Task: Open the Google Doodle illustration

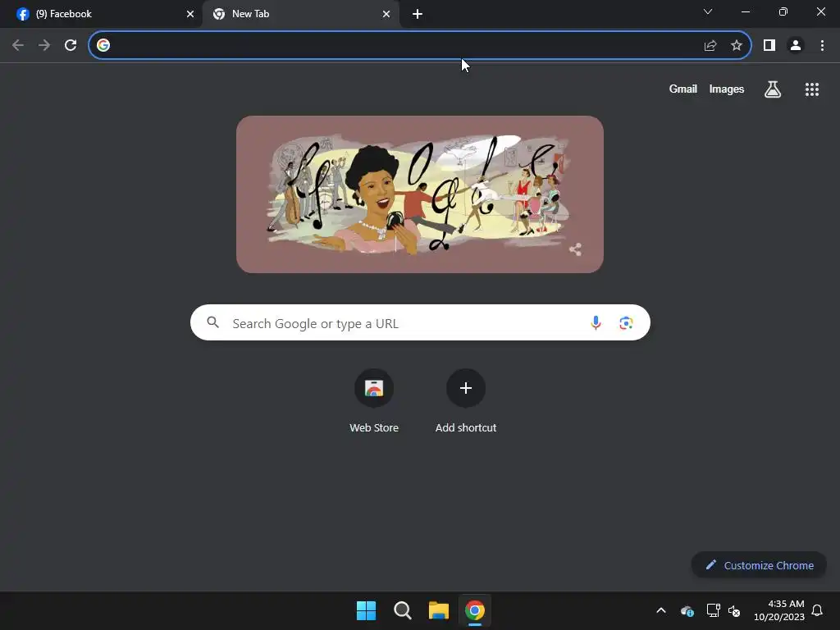Action: point(419,194)
